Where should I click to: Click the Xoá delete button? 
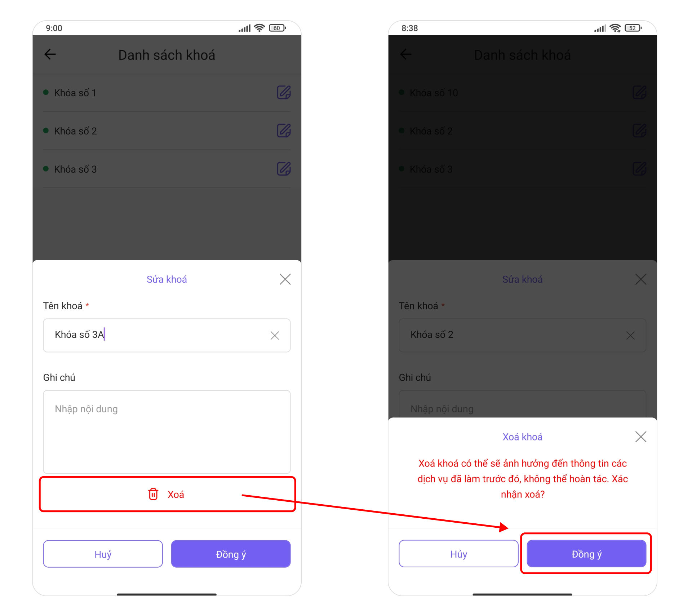(x=167, y=494)
